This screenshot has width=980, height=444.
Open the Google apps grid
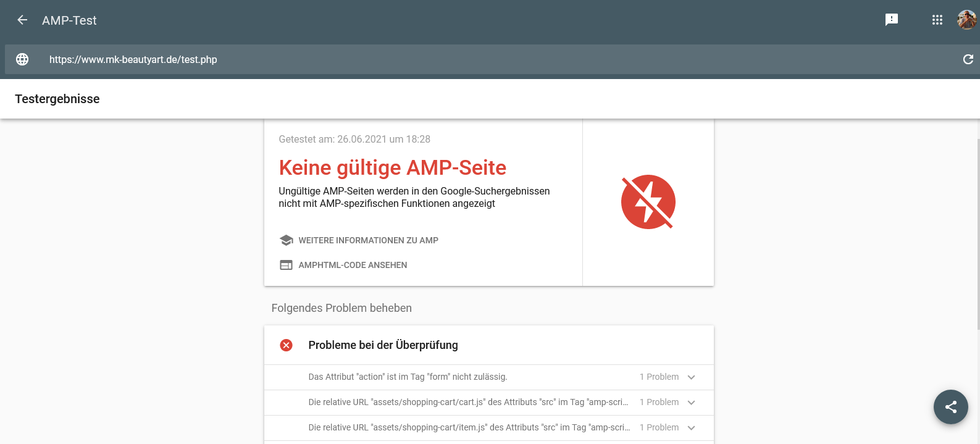(937, 20)
